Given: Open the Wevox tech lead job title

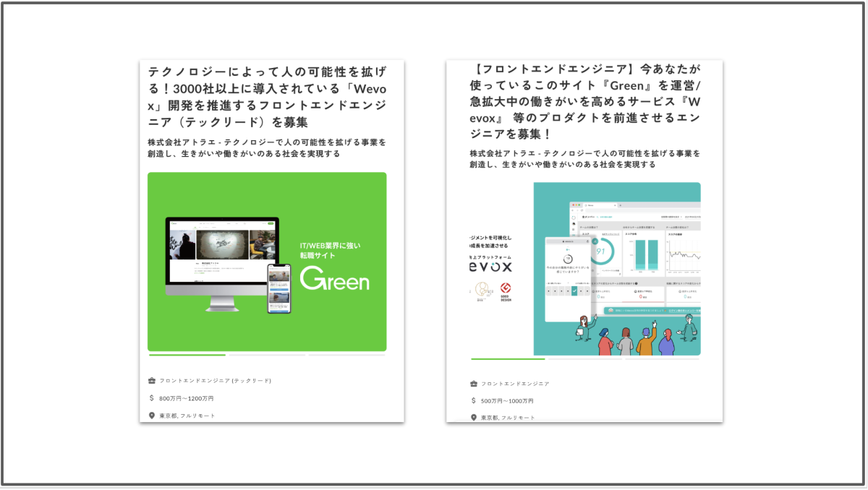Looking at the screenshot, I should (x=267, y=97).
